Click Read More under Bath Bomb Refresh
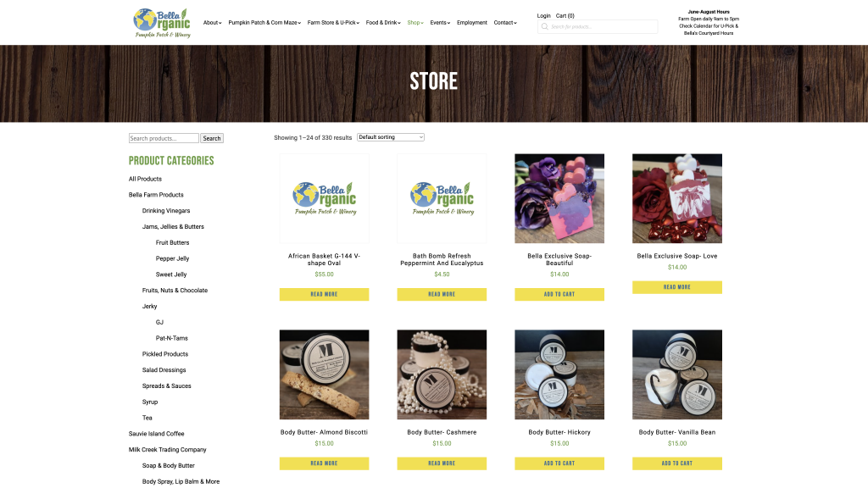This screenshot has height=488, width=868. pyautogui.click(x=442, y=294)
